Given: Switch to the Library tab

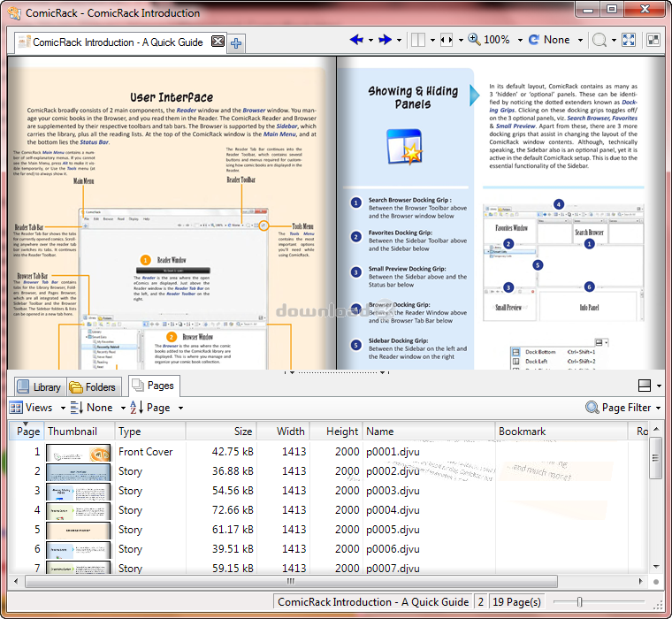Looking at the screenshot, I should pos(41,387).
